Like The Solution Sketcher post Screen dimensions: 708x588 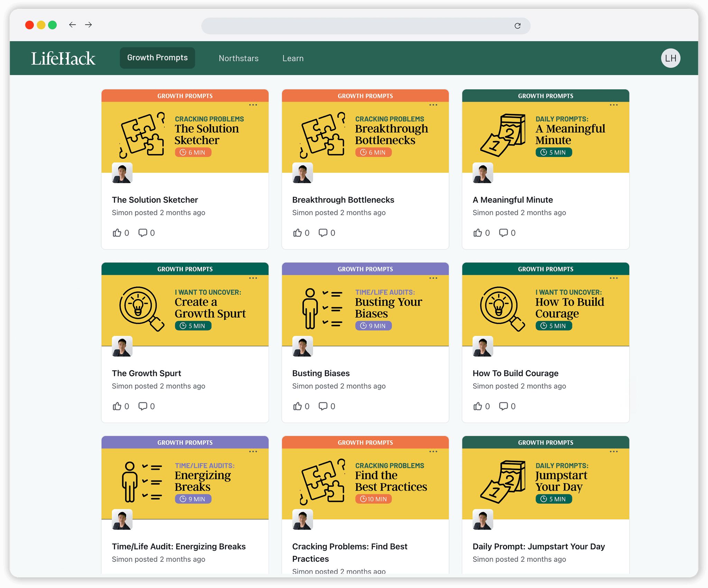click(117, 233)
